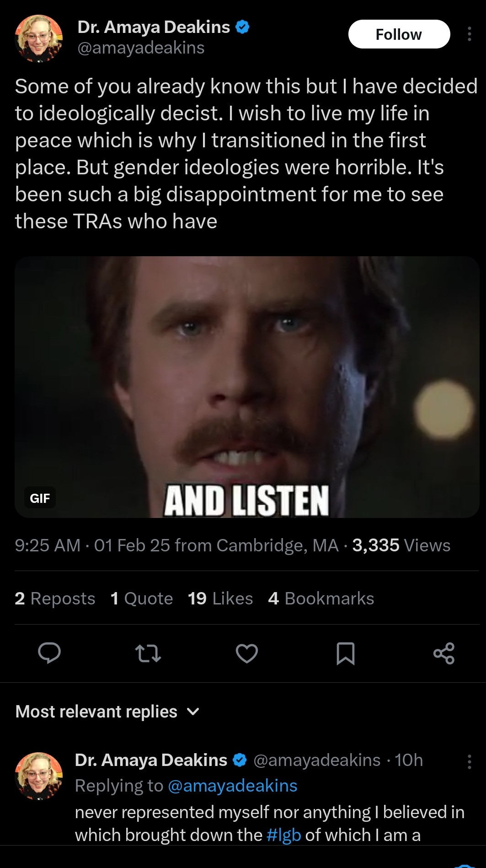Viewport: 486px width, 868px height.
Task: Tap the reply speech bubble icon
Action: [49, 653]
